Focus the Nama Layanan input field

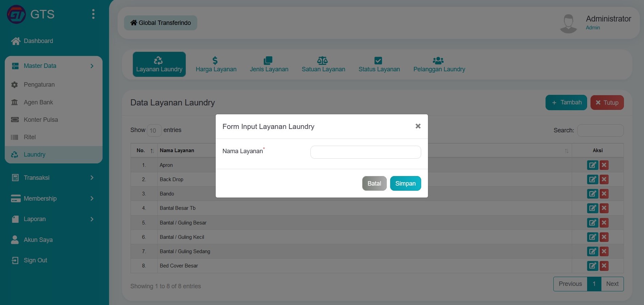pos(366,152)
